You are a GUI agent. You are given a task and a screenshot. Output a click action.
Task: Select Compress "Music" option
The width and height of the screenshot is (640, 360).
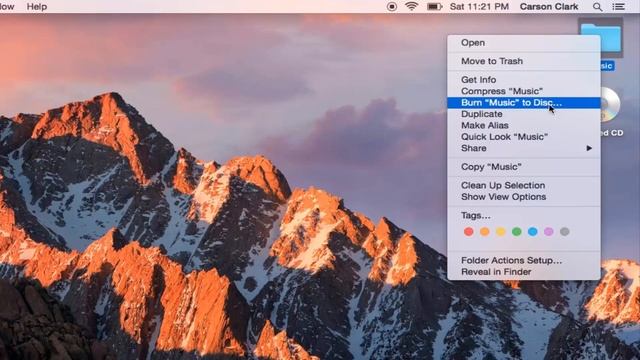[x=524, y=91]
